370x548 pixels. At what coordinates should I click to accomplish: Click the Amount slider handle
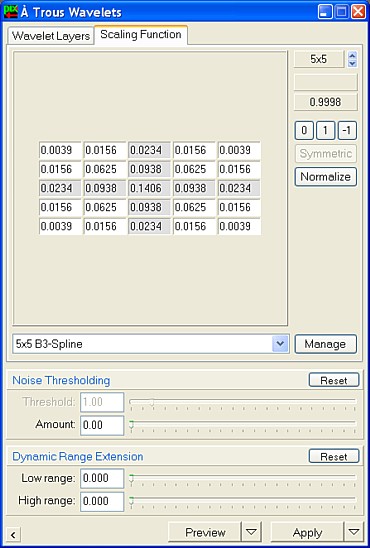coord(131,425)
